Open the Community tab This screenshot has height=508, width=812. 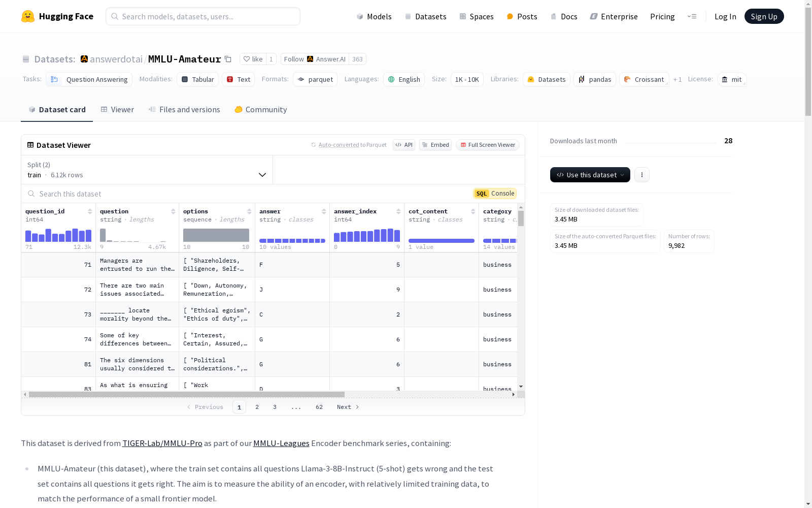pyautogui.click(x=261, y=110)
